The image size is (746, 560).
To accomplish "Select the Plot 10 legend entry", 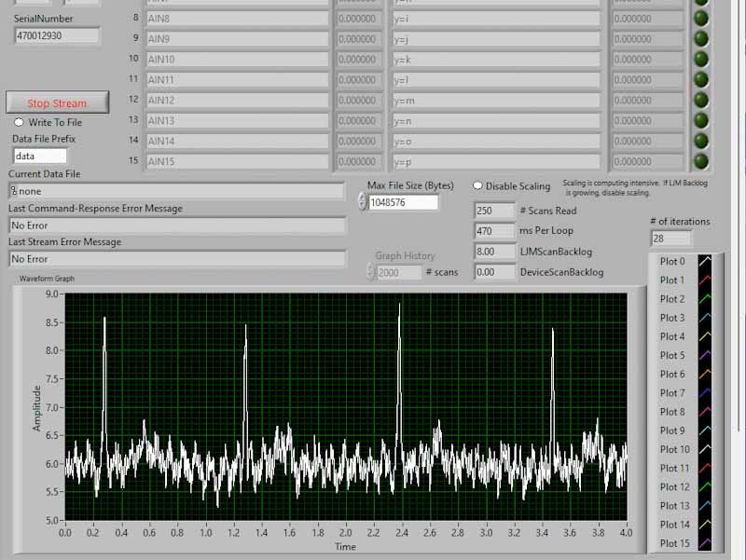I will pos(675,449).
